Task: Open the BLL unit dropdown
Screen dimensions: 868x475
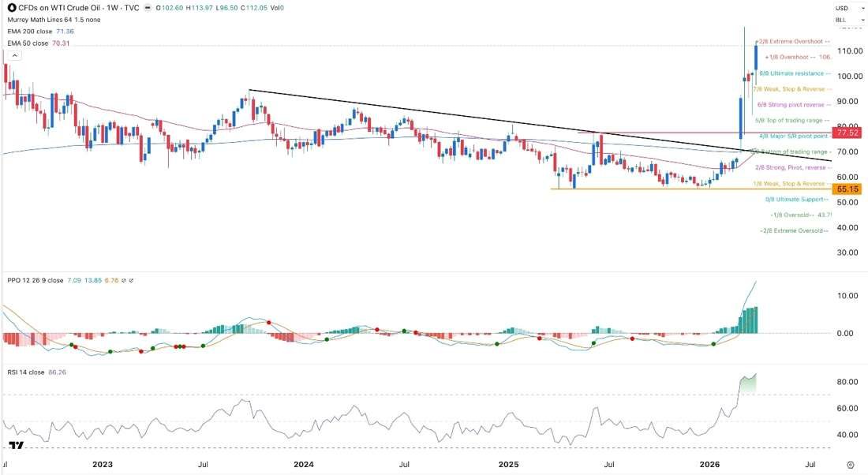Action: pyautogui.click(x=850, y=20)
